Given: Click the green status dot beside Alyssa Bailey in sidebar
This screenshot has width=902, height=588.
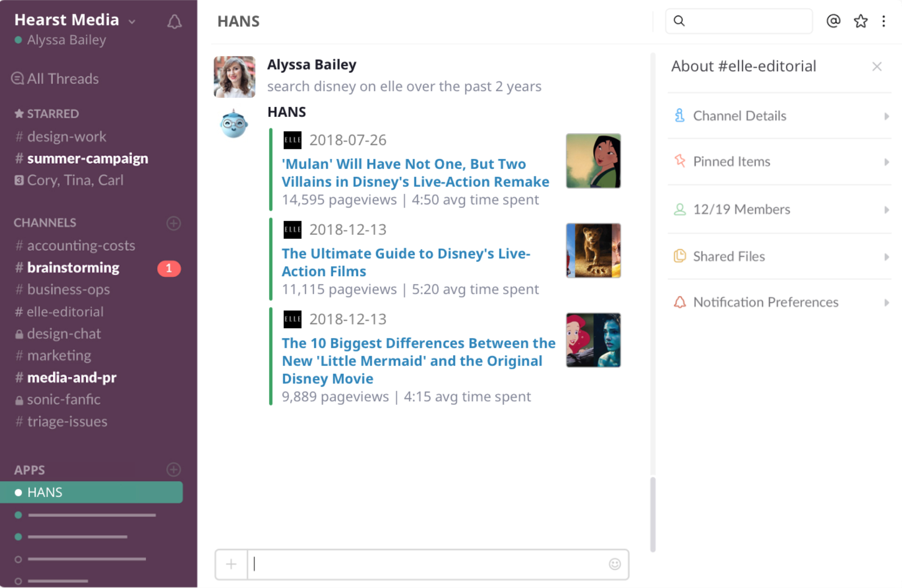Looking at the screenshot, I should [x=18, y=40].
